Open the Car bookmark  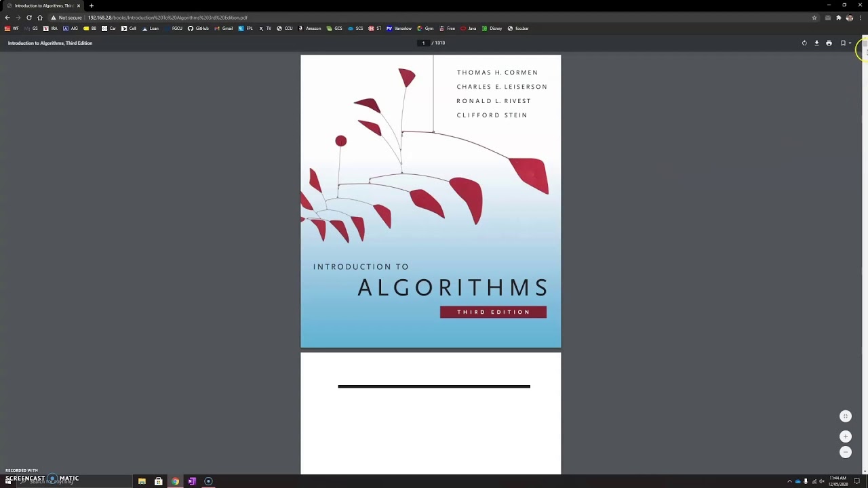point(108,28)
